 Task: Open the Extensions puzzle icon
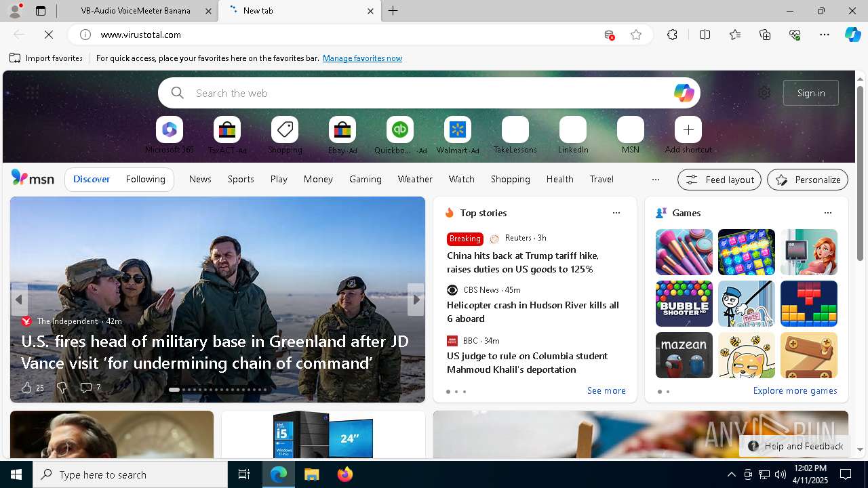(672, 35)
